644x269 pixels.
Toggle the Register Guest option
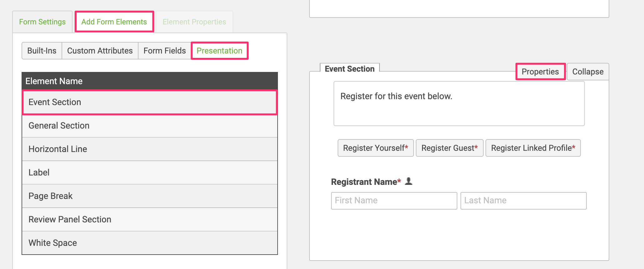click(450, 148)
